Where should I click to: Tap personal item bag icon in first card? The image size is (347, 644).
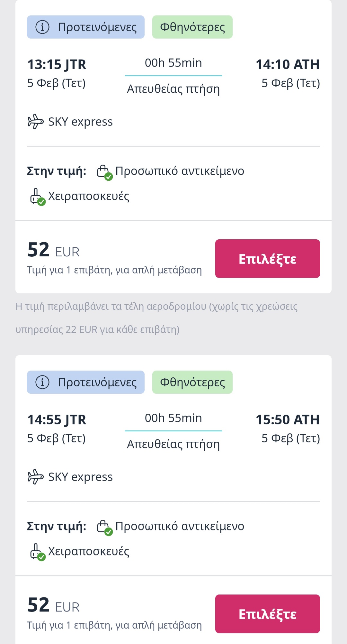104,172
